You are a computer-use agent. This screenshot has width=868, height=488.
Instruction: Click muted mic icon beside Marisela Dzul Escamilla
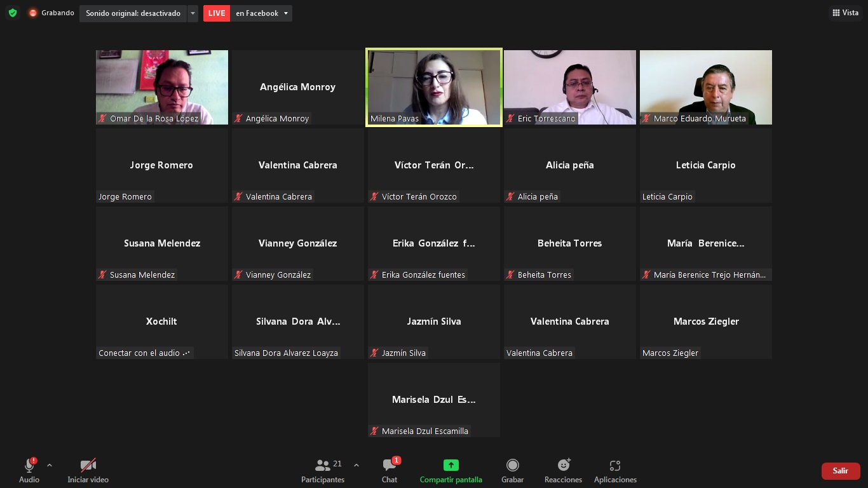click(374, 431)
